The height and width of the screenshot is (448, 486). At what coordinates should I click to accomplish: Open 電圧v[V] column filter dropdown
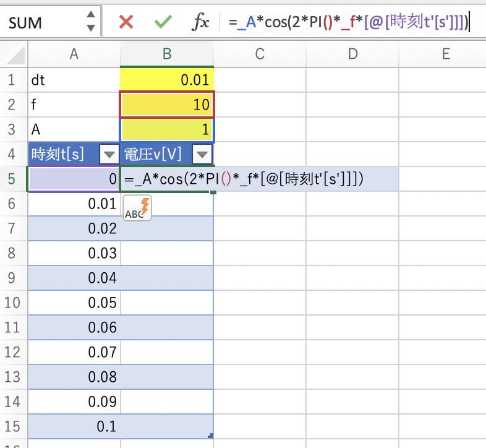click(202, 154)
